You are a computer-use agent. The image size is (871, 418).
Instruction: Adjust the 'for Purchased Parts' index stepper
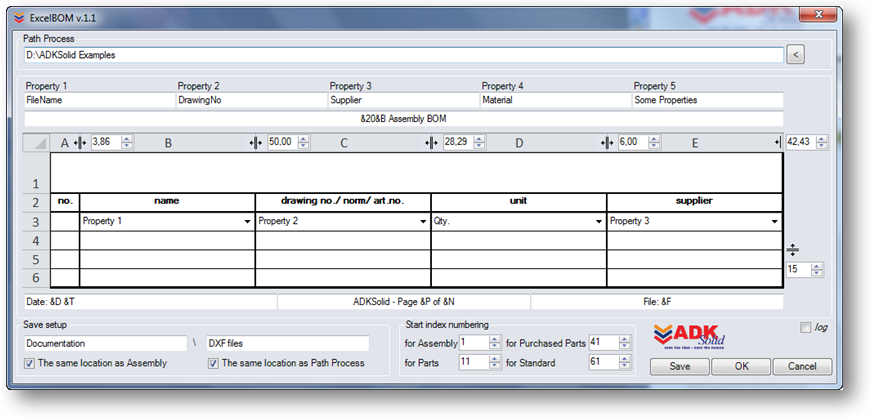[x=625, y=343]
